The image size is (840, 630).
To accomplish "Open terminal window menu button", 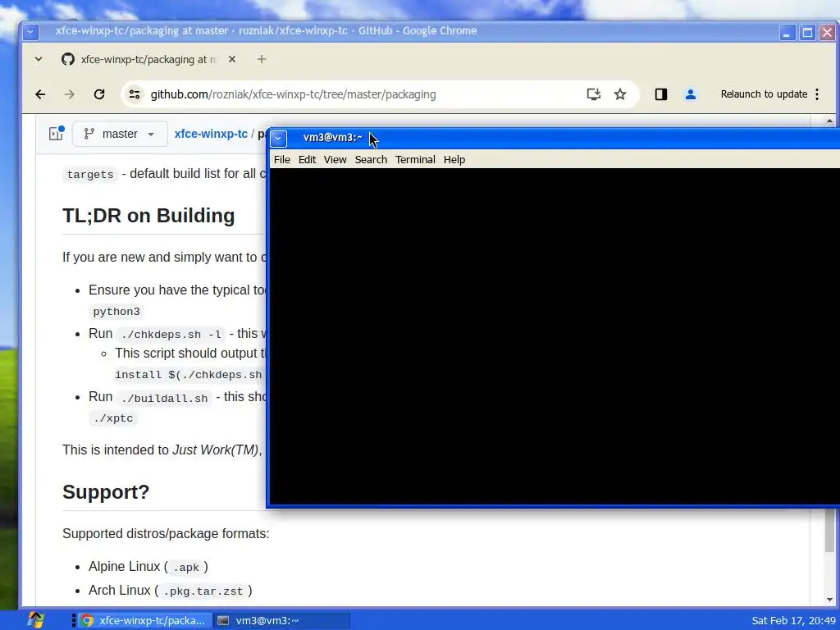I will tap(278, 138).
